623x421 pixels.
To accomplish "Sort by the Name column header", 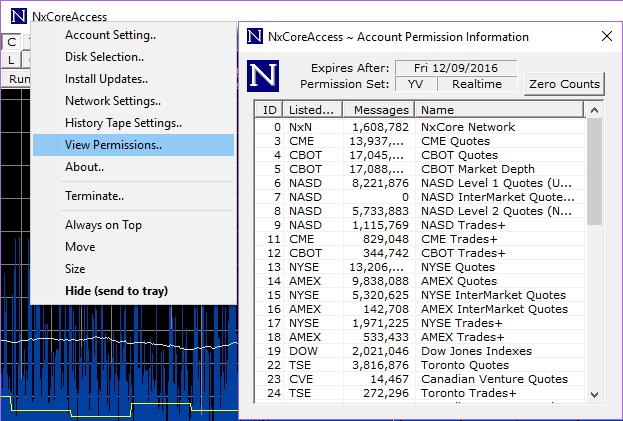I will pyautogui.click(x=500, y=110).
